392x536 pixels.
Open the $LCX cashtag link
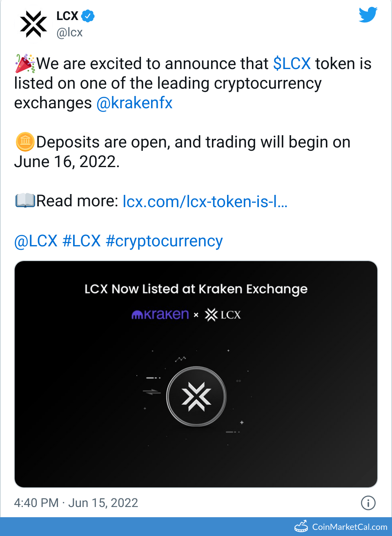pos(292,64)
